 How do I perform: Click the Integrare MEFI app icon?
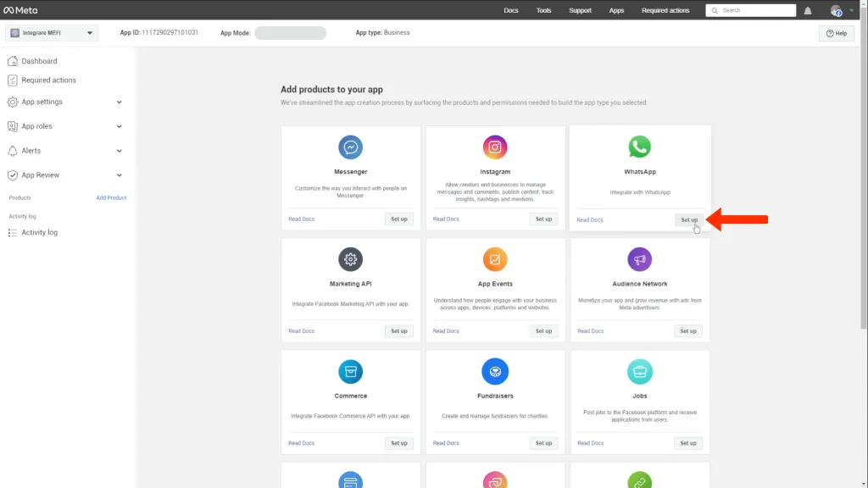[15, 33]
